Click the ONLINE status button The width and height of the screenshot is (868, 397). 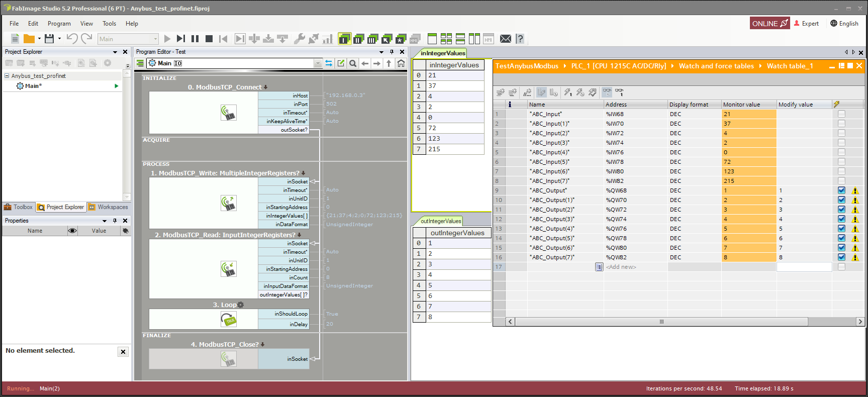[769, 24]
